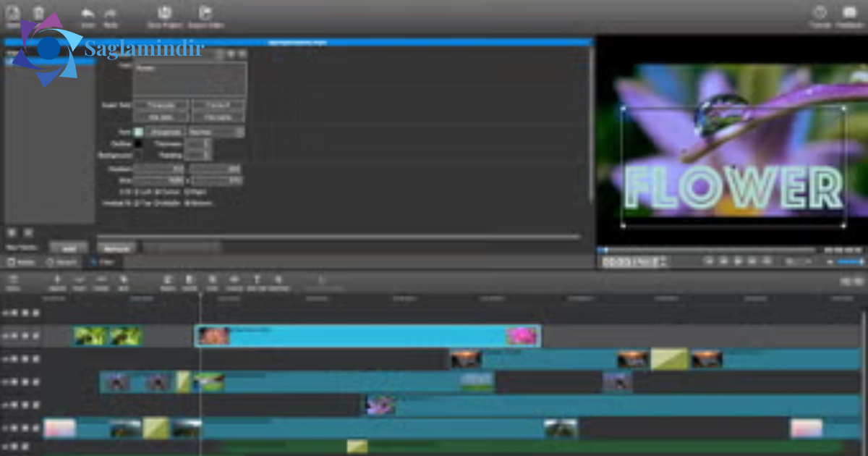Open the timeline Menu icon

(13, 280)
